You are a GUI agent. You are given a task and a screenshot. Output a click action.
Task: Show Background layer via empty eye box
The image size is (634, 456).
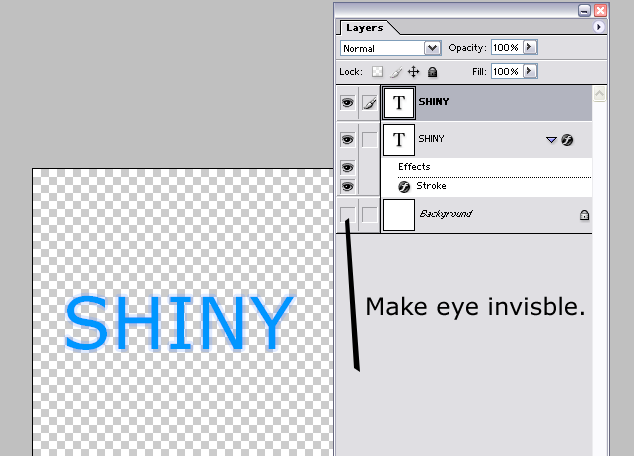pos(348,215)
